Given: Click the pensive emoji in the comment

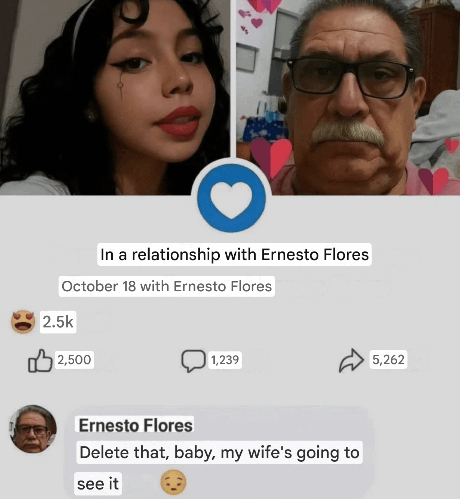Looking at the screenshot, I should pyautogui.click(x=173, y=482).
